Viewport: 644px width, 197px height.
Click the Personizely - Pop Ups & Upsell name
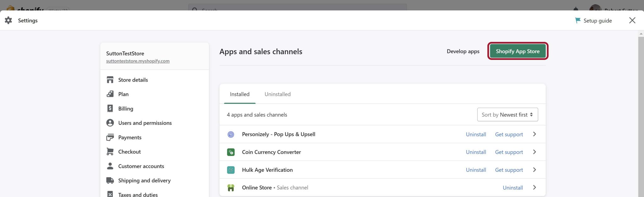279,134
